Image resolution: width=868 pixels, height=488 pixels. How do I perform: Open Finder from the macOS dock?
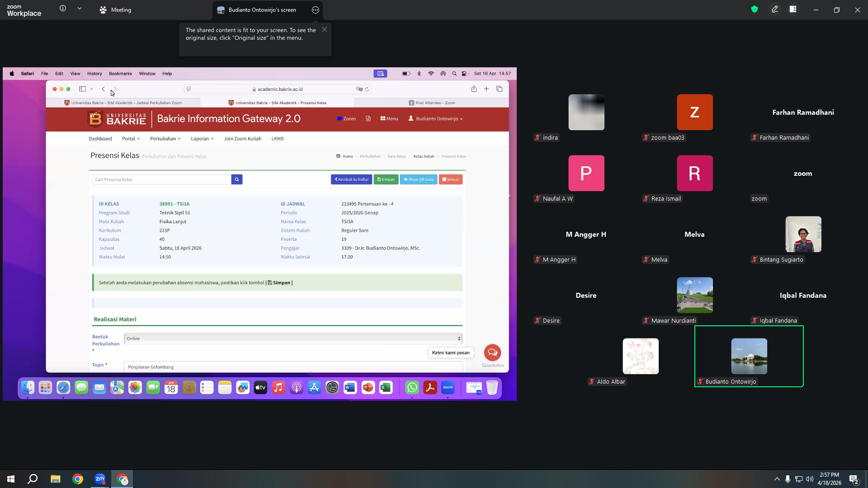(x=28, y=388)
